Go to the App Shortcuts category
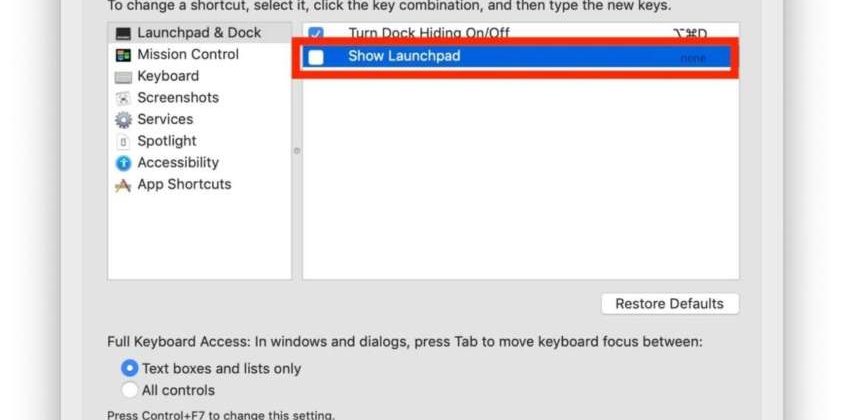 [x=184, y=184]
